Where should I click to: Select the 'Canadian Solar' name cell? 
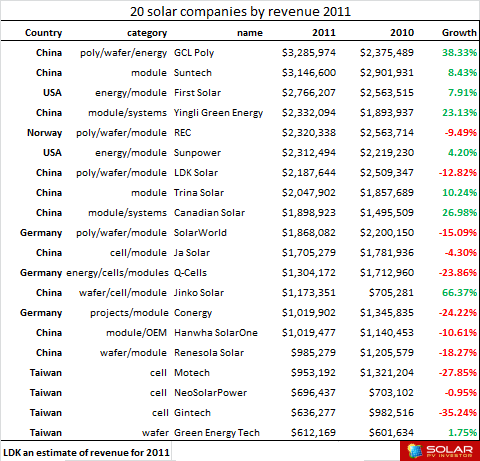[209, 213]
